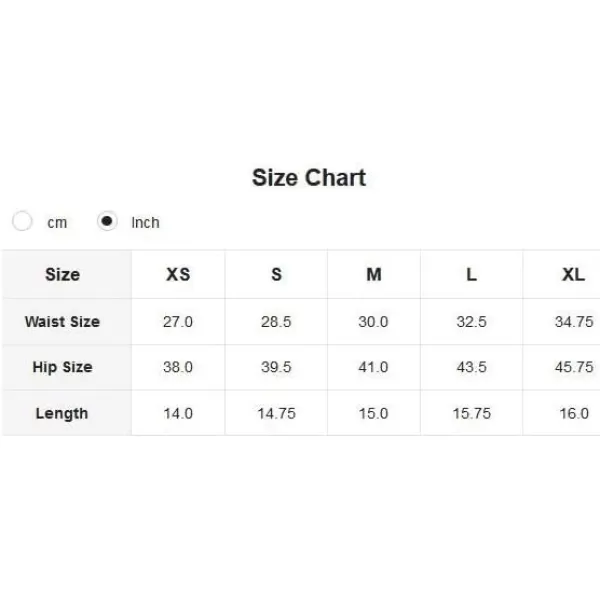Click the Waist Size row label

(x=62, y=321)
